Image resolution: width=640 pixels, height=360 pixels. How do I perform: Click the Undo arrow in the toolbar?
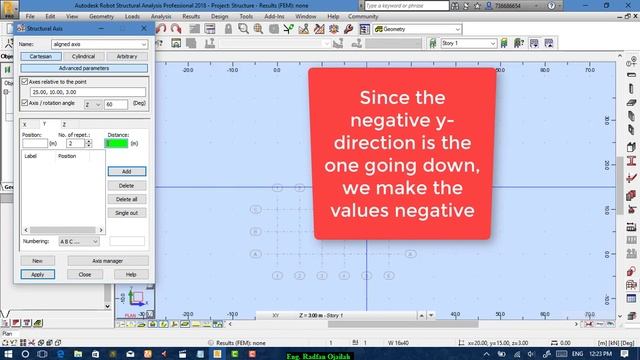tap(161, 29)
